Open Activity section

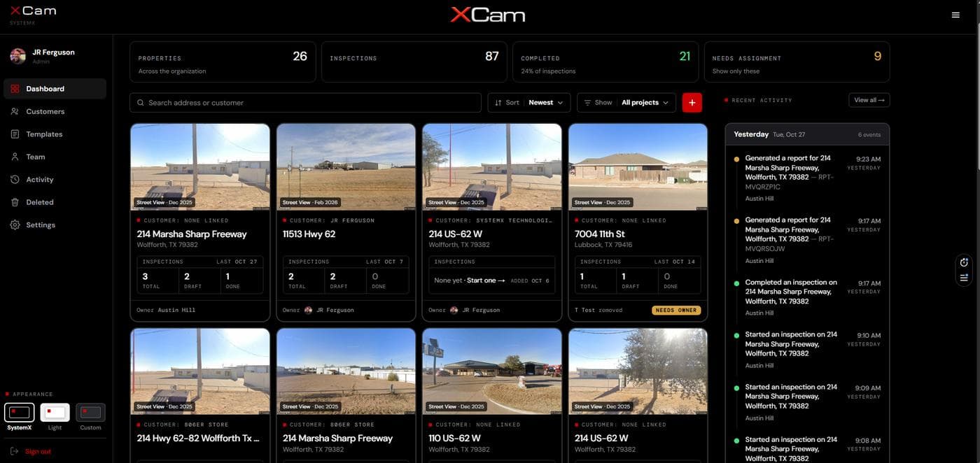click(x=55, y=180)
